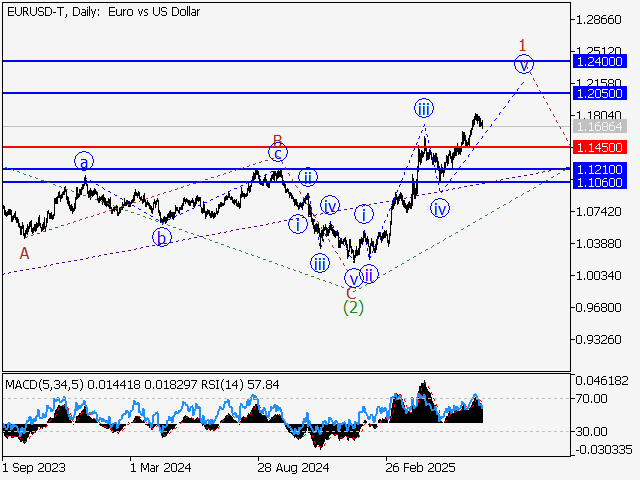Click the circled wave 'a' label
The width and height of the screenshot is (640, 480).
(x=85, y=161)
